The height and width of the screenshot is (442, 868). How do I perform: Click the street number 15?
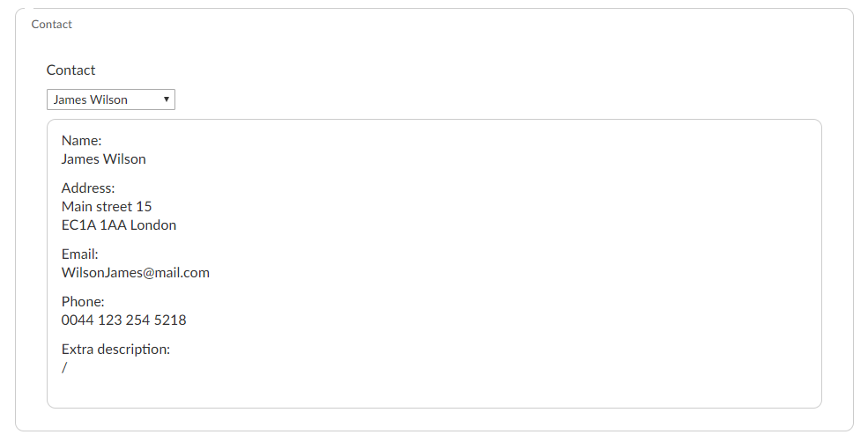click(x=144, y=207)
